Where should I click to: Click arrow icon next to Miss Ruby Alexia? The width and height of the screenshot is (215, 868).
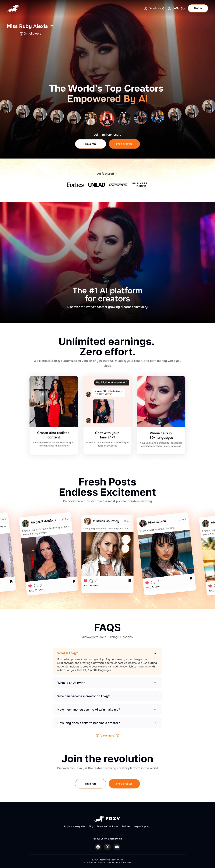(52, 27)
